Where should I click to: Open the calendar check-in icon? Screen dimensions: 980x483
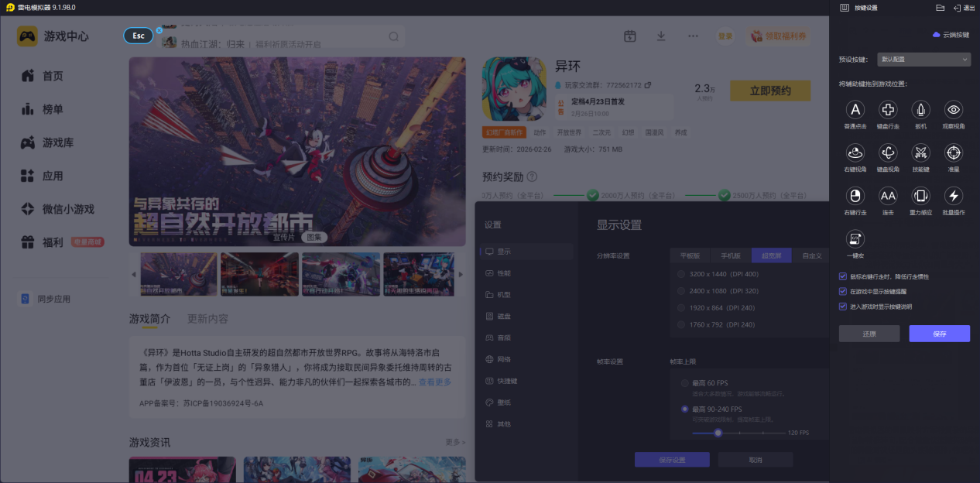click(x=630, y=36)
